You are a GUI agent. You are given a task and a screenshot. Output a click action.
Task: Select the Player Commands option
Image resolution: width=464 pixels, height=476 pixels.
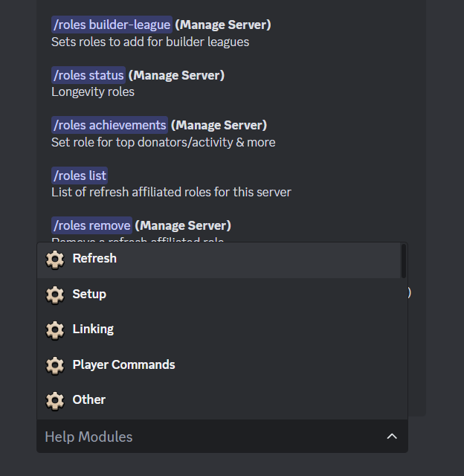[123, 364]
